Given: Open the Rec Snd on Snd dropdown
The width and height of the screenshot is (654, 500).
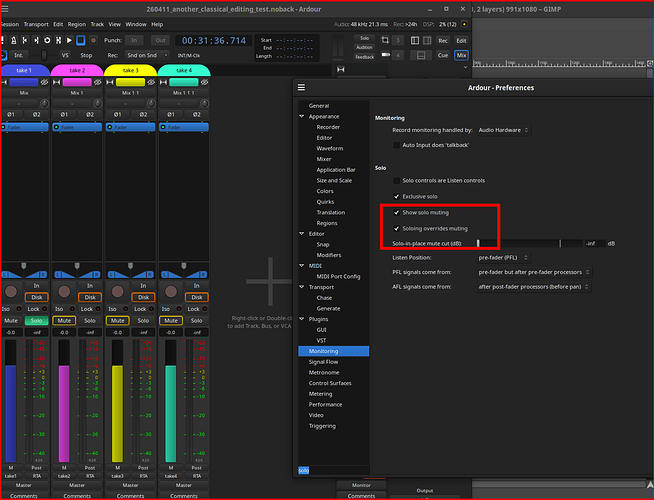Looking at the screenshot, I should point(147,55).
